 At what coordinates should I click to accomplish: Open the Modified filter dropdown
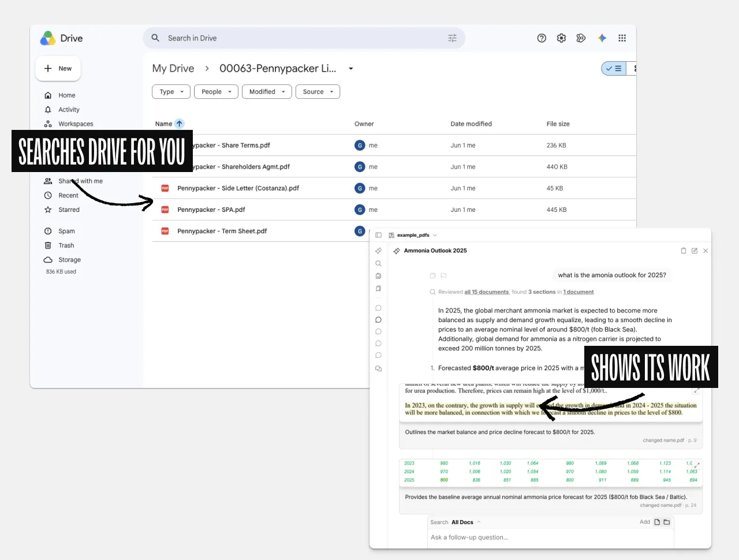[x=267, y=92]
